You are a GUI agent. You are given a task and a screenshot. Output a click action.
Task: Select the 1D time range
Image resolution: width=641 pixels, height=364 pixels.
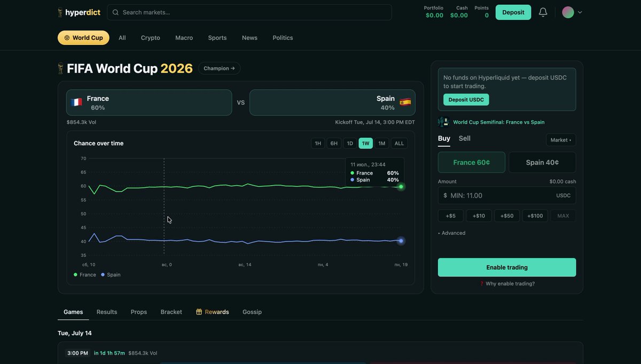click(x=350, y=143)
